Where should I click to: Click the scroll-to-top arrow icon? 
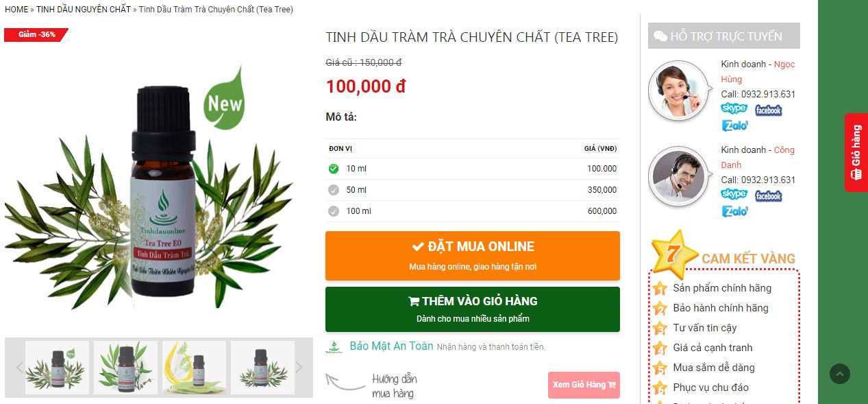(x=840, y=374)
